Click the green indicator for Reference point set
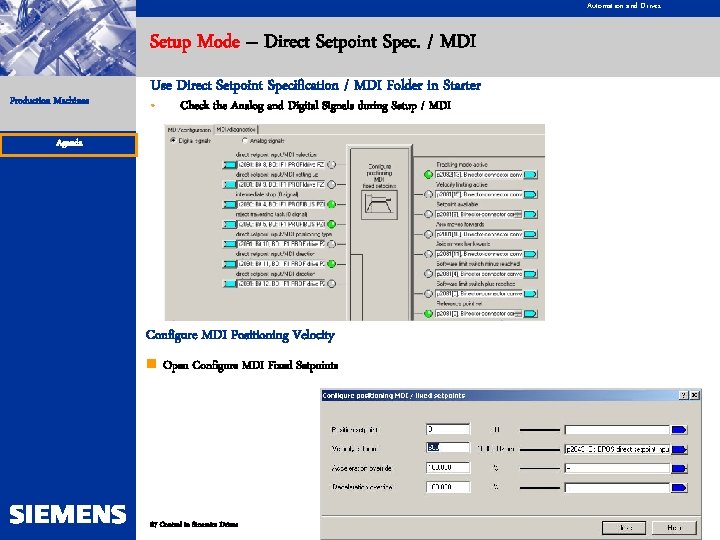 coord(428,314)
